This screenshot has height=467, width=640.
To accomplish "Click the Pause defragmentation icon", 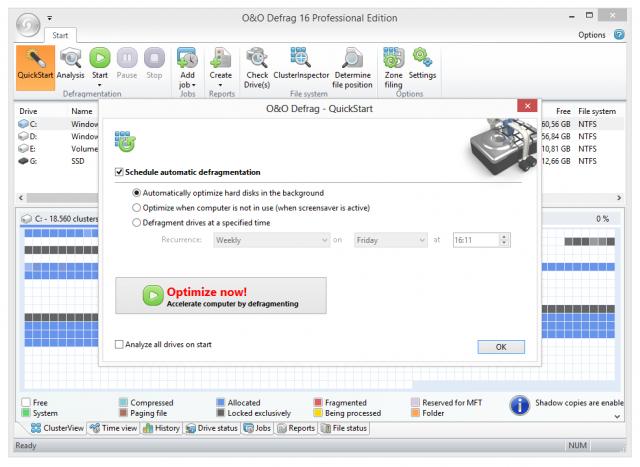I will click(127, 58).
